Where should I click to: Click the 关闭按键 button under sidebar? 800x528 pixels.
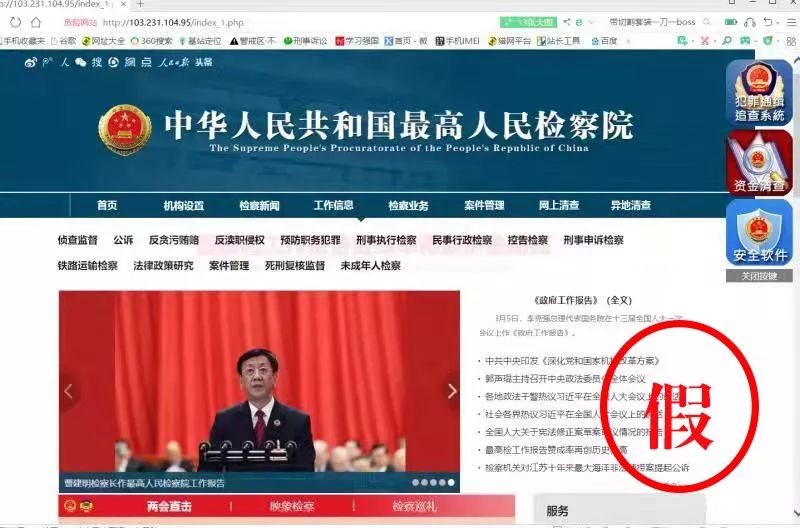759,276
